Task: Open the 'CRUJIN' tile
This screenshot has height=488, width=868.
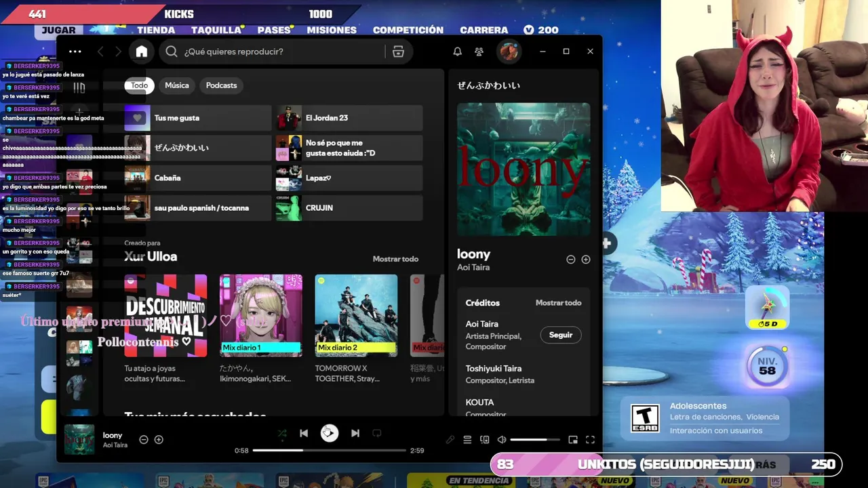Action: (349, 208)
